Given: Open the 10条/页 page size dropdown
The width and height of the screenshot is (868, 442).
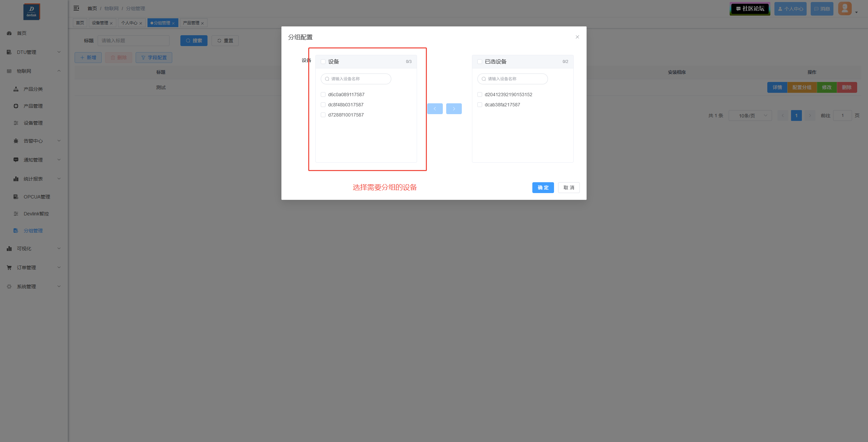Looking at the screenshot, I should [750, 115].
